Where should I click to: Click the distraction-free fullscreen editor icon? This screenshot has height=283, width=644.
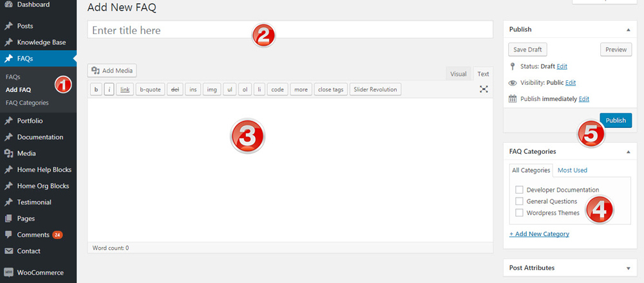(484, 89)
